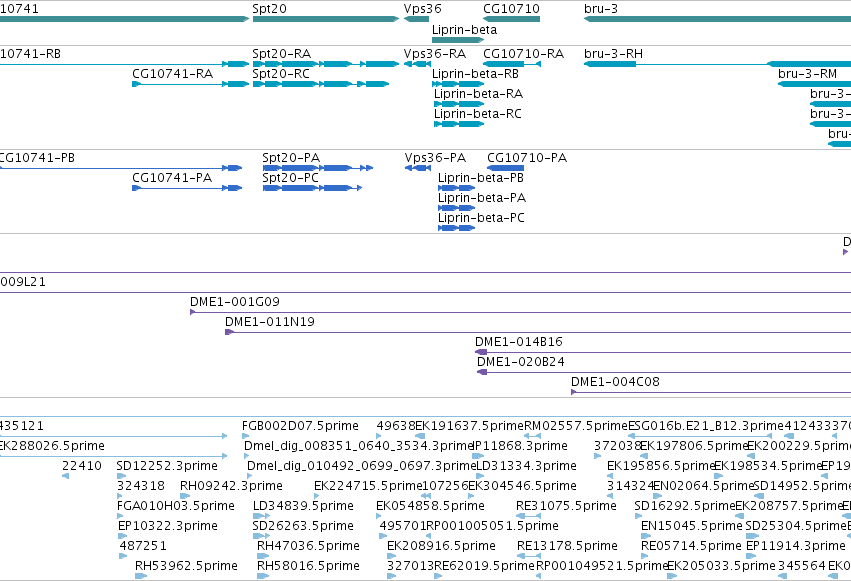
Task: Click Liprin-beta-RA transcript label
Action: (x=478, y=94)
